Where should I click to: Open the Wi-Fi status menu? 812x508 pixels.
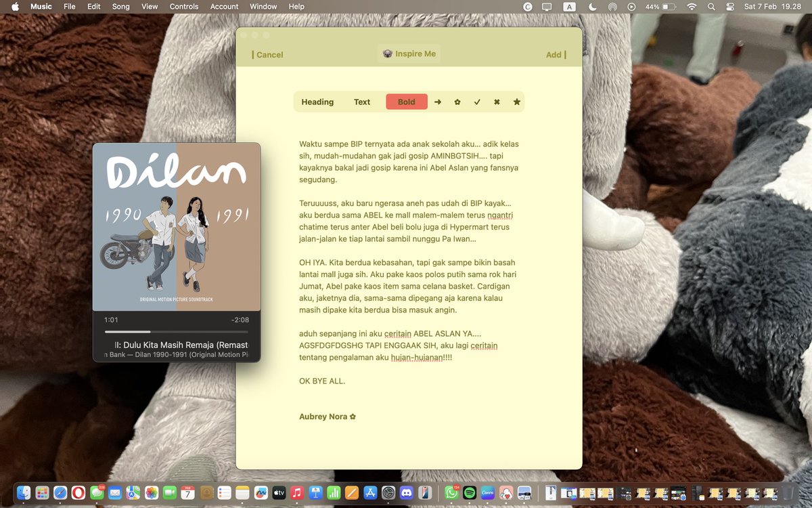[x=692, y=7]
